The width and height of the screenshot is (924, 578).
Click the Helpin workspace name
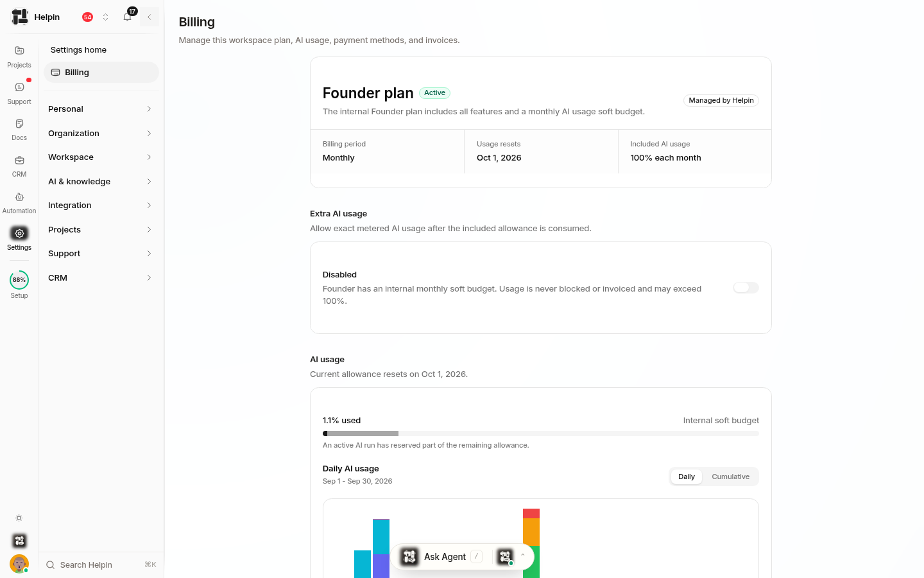tap(47, 17)
